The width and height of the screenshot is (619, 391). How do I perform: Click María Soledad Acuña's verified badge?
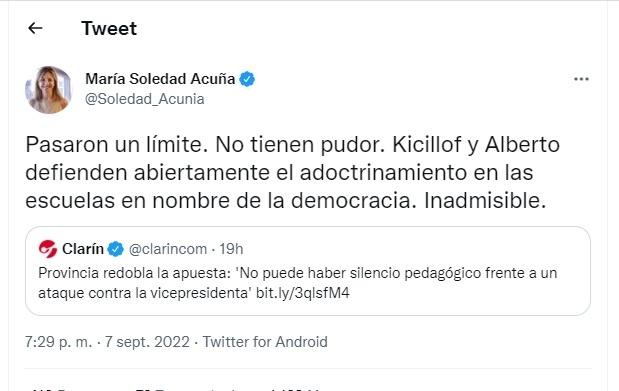click(x=247, y=79)
